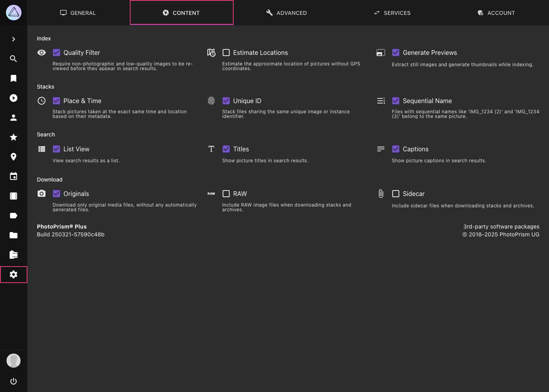Click the PhotoPrism UG copyright link
Image resolution: width=549 pixels, height=392 pixels.
[501, 234]
